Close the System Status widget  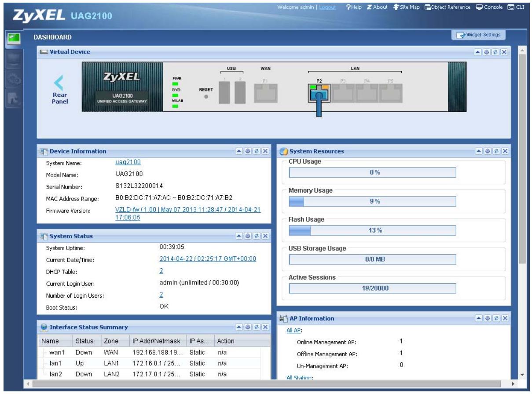tap(265, 236)
